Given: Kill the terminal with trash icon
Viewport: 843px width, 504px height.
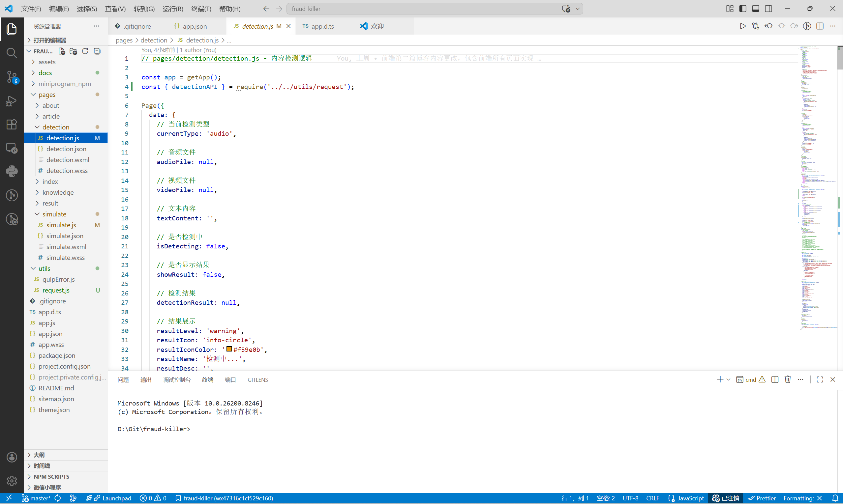Looking at the screenshot, I should tap(788, 379).
